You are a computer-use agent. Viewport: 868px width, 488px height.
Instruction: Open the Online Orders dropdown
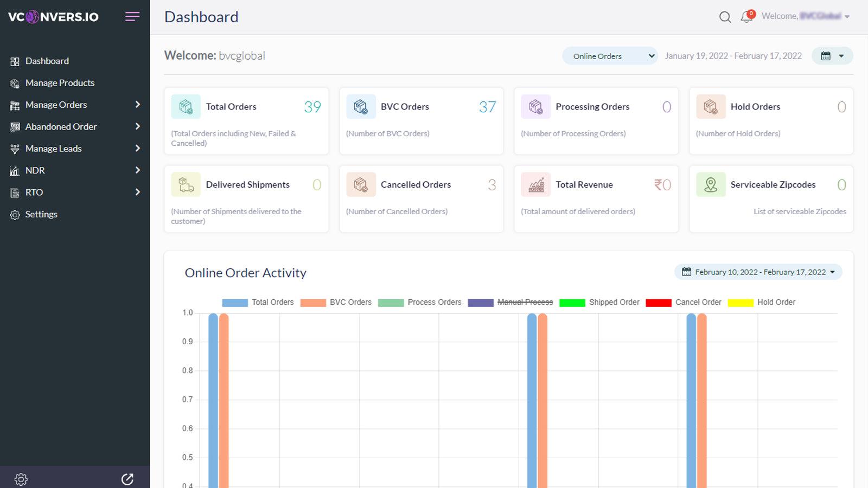click(610, 55)
